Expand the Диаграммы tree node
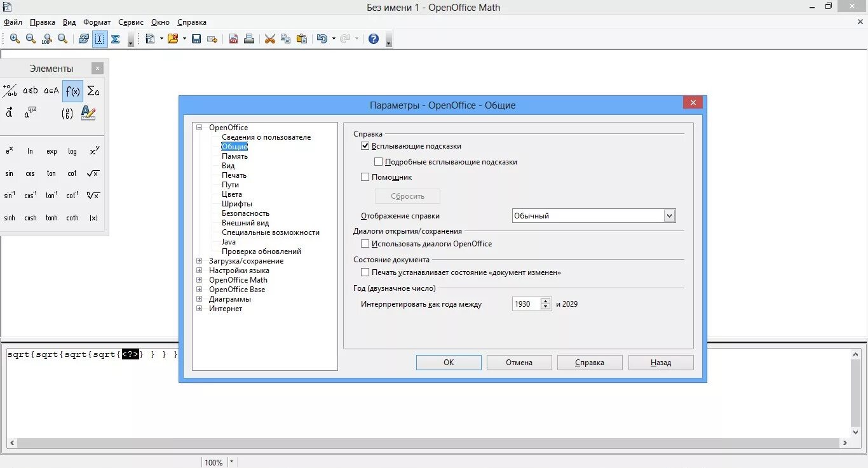This screenshot has width=868, height=468. pyautogui.click(x=200, y=299)
